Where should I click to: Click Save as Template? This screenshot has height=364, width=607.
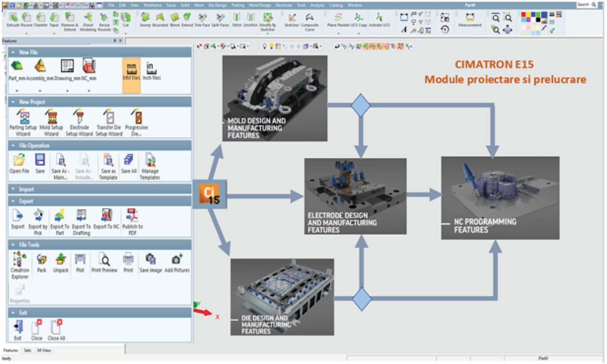pos(108,166)
